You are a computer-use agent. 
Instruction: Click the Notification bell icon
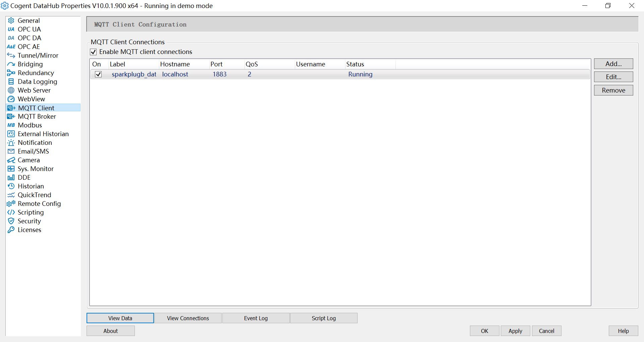pyautogui.click(x=11, y=142)
